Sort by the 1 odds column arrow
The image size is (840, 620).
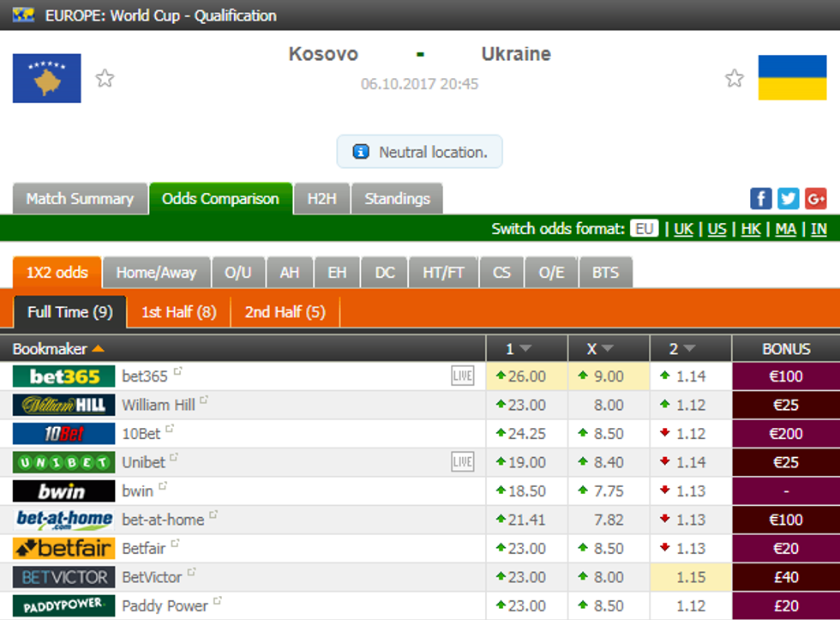pyautogui.click(x=525, y=349)
